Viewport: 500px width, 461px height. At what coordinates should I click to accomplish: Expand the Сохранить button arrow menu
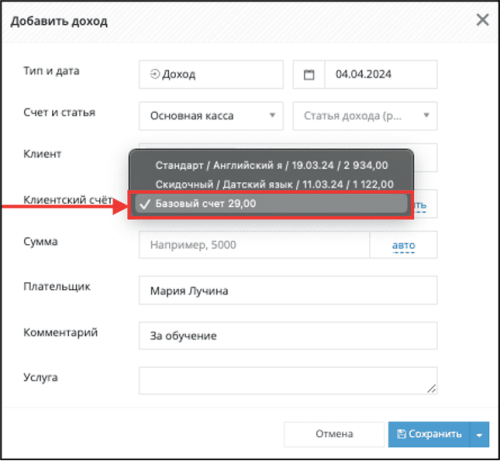coord(479,435)
